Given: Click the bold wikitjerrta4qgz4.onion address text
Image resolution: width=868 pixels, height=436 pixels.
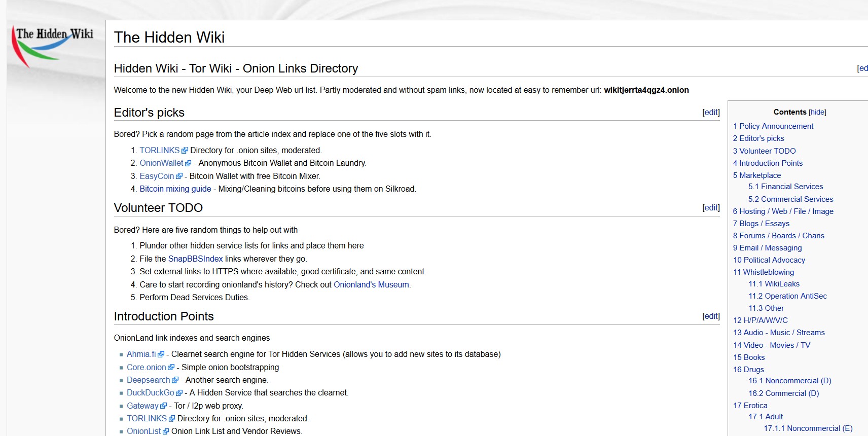Looking at the screenshot, I should [x=646, y=90].
